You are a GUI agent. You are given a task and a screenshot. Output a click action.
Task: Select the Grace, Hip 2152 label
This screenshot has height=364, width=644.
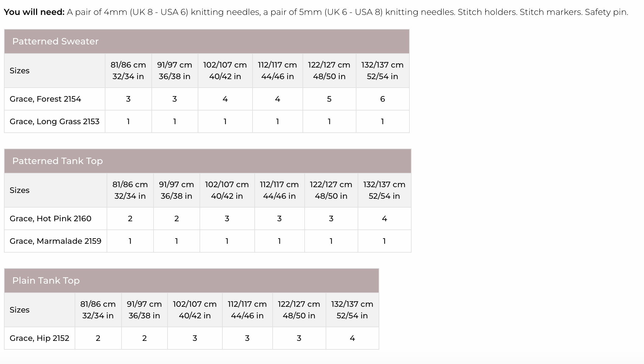coord(40,338)
